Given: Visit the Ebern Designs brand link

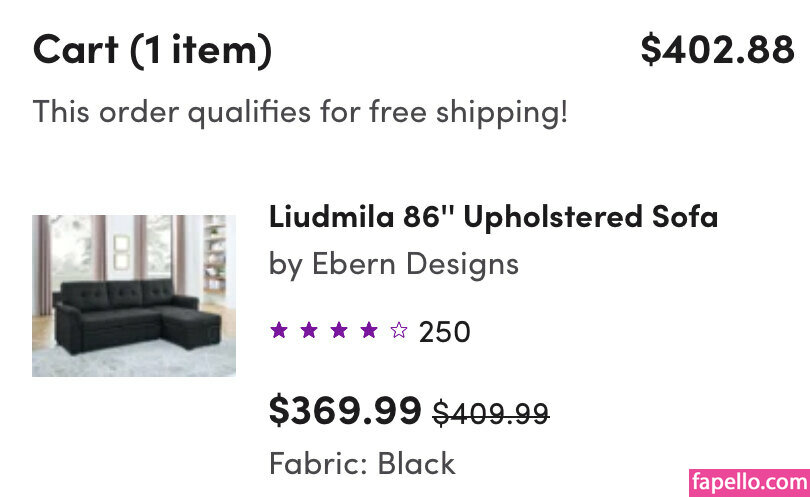Looking at the screenshot, I should [415, 264].
